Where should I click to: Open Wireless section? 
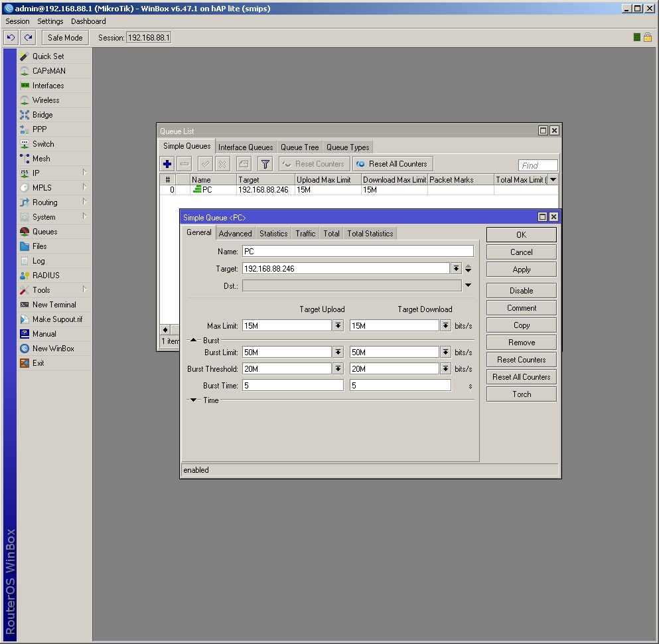(x=54, y=100)
